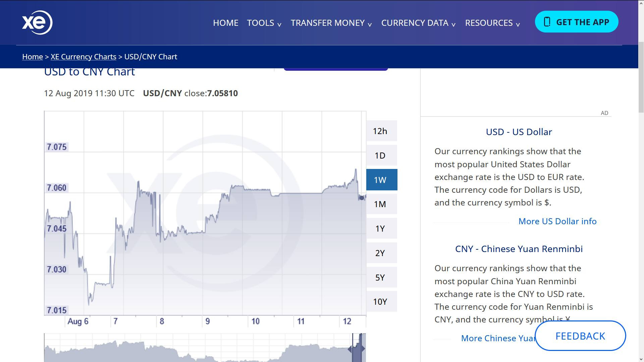Open the Resources dropdown menu

coord(492,23)
